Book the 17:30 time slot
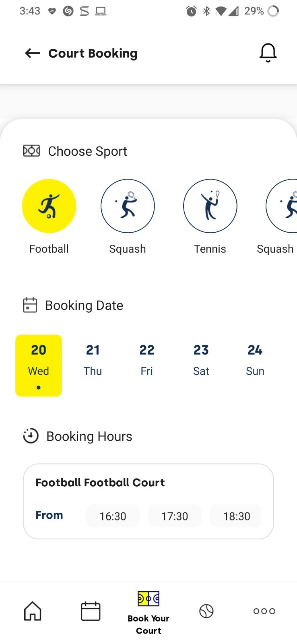The width and height of the screenshot is (297, 644). (175, 516)
